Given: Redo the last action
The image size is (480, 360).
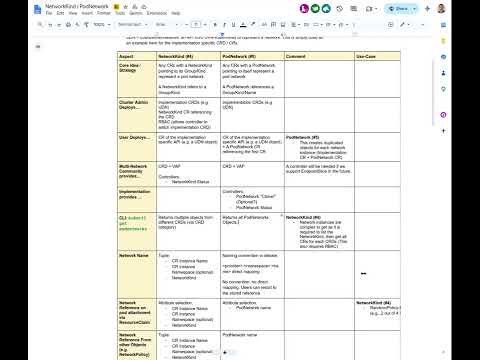Looking at the screenshot, I should tap(59, 24).
